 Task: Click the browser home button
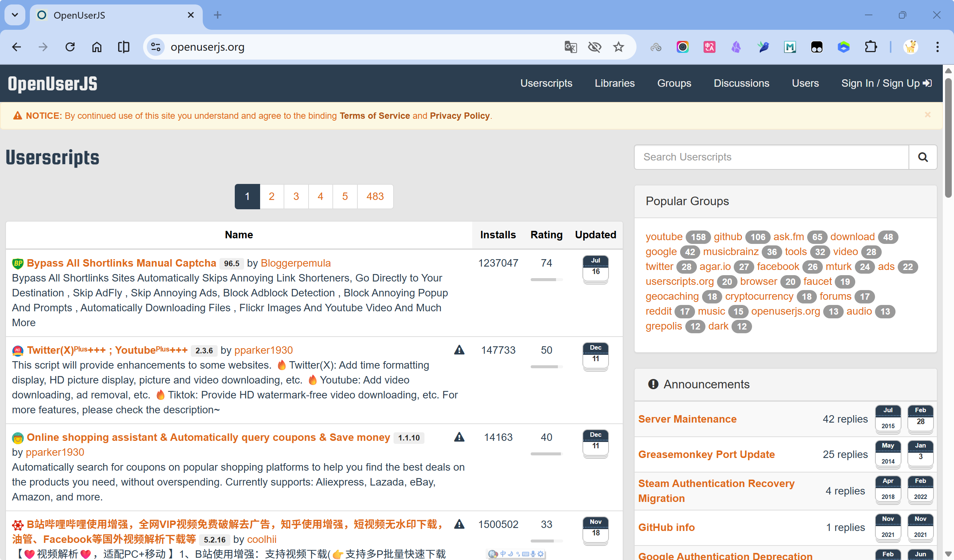[x=97, y=47]
